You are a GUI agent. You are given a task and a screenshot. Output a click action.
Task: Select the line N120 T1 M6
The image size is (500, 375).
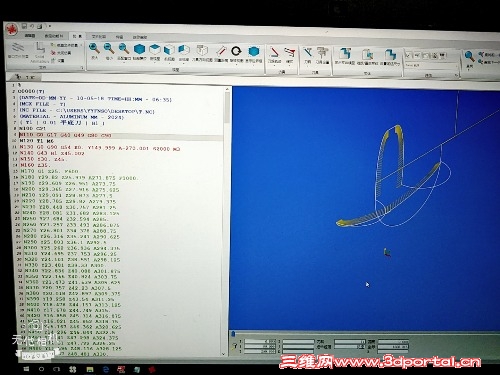(37, 141)
